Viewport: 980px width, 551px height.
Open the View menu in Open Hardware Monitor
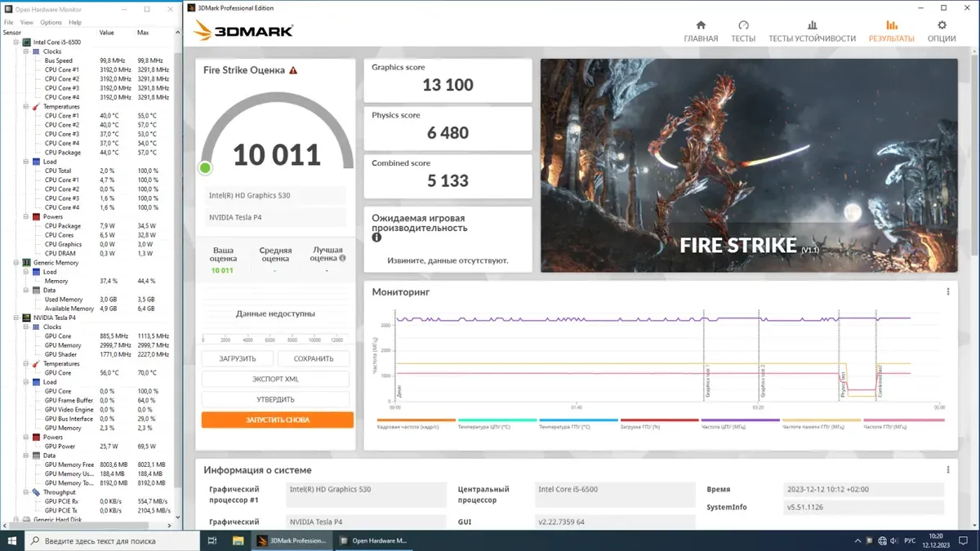click(x=27, y=22)
